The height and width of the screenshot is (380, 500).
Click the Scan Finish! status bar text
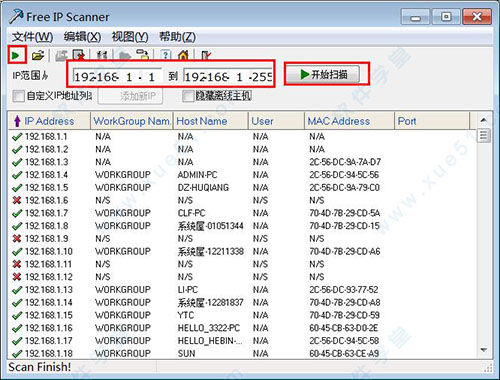pyautogui.click(x=40, y=367)
